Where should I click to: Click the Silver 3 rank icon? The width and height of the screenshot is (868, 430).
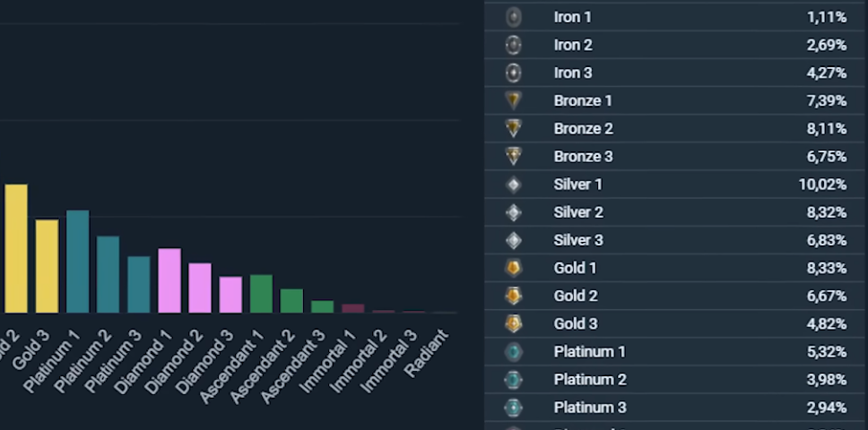point(514,240)
